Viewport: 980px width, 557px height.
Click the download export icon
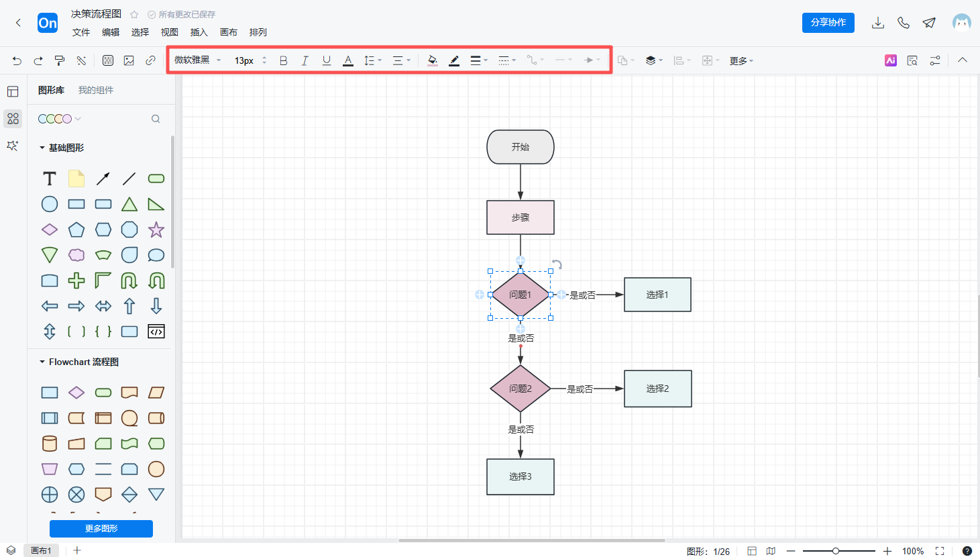click(877, 23)
